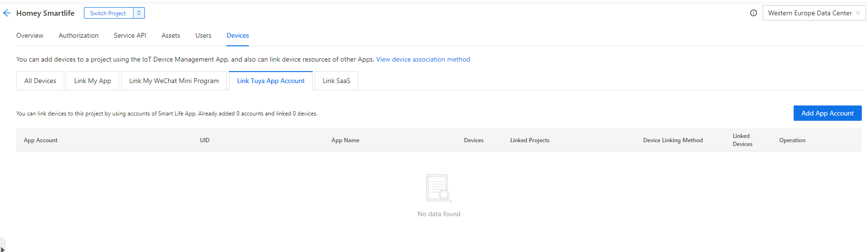Open the Overview tab
The height and width of the screenshot is (252, 868).
[30, 35]
